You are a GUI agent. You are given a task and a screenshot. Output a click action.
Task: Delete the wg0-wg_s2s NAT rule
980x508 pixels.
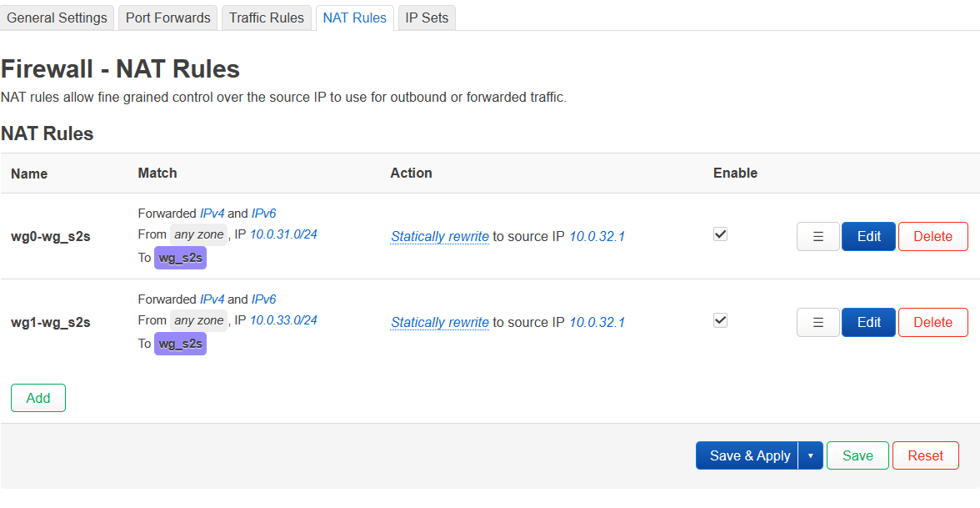[x=932, y=237]
